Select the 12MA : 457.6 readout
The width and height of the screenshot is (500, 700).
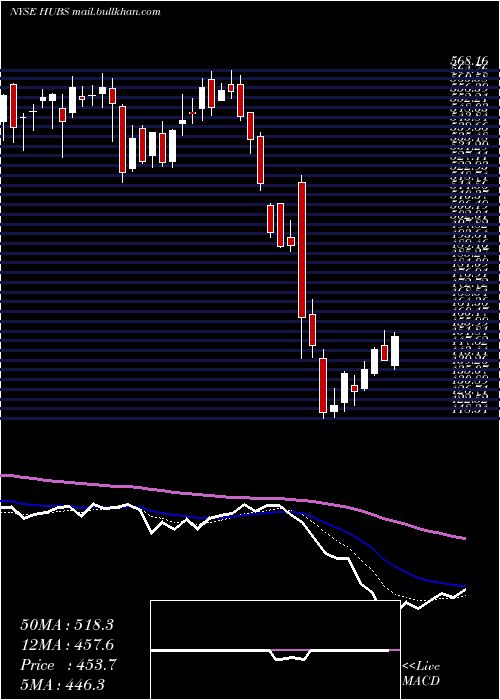coord(67,645)
